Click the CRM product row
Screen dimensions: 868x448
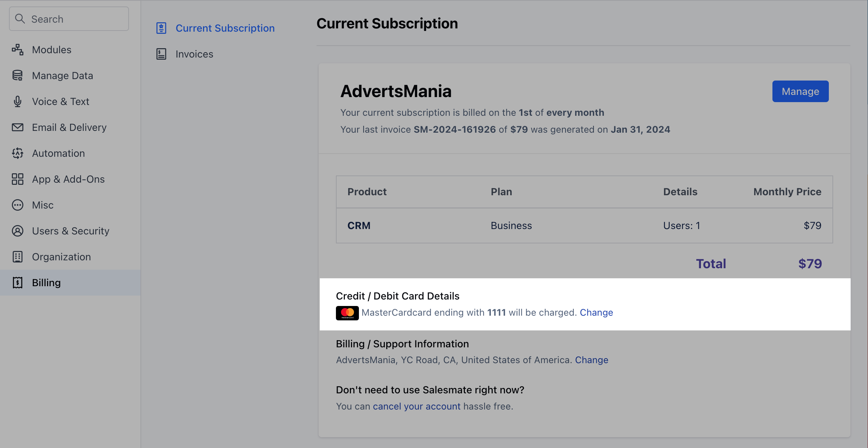[584, 225]
